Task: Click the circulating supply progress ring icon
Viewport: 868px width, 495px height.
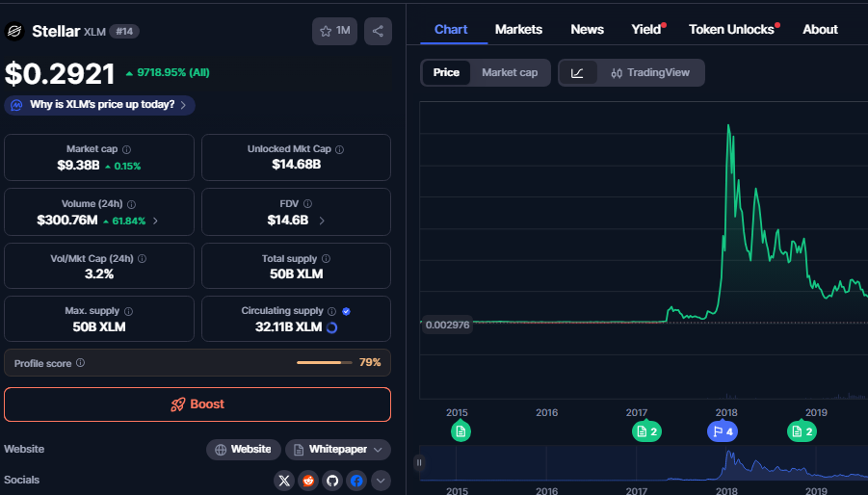Action: pyautogui.click(x=331, y=327)
